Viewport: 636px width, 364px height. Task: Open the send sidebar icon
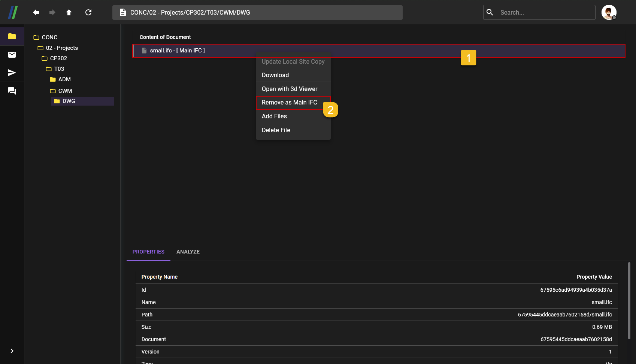12,73
